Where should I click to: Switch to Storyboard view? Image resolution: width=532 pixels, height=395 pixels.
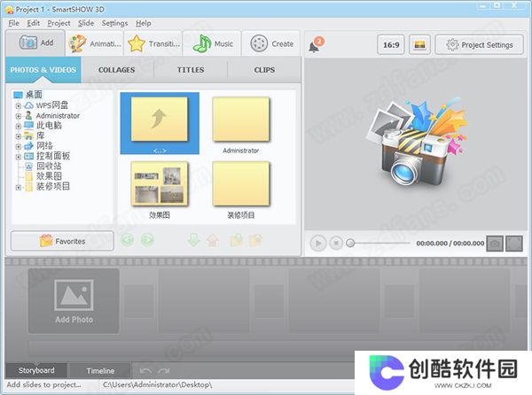point(36,370)
